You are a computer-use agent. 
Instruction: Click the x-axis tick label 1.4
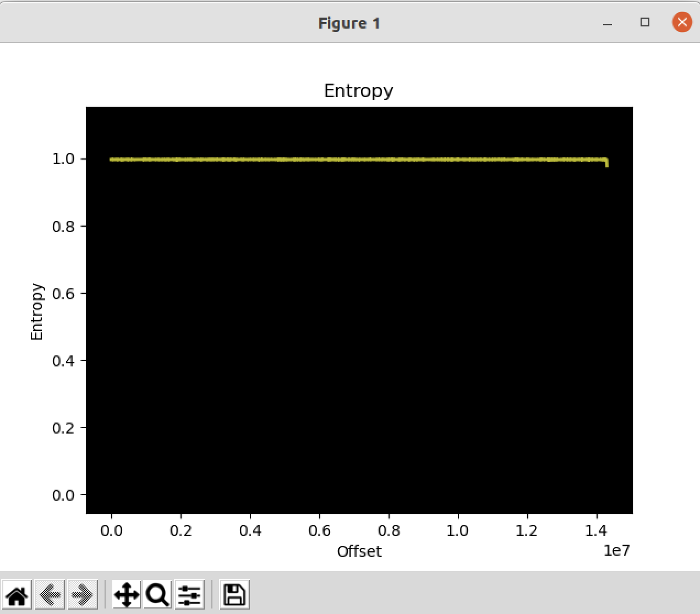tap(597, 530)
